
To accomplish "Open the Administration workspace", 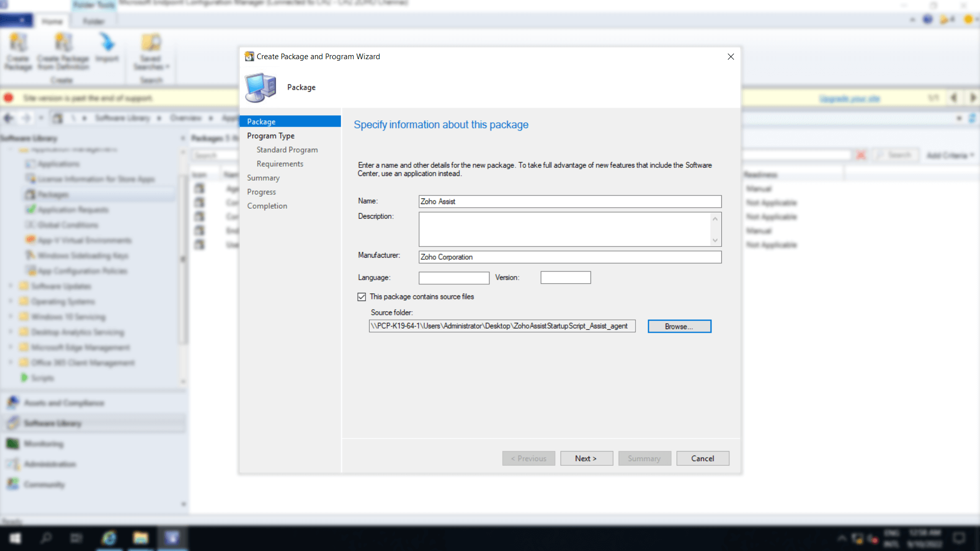I will (50, 464).
